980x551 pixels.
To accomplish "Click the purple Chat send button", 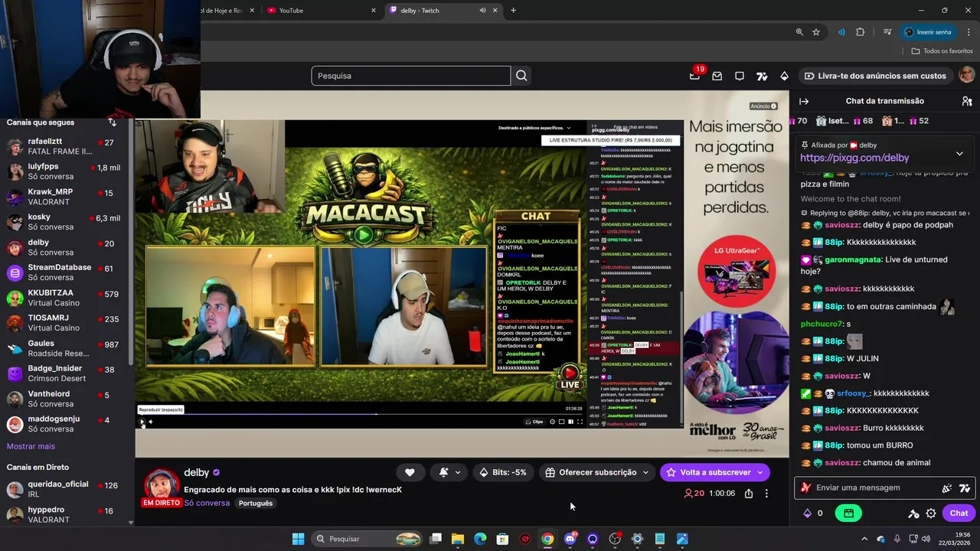I will pos(959,514).
